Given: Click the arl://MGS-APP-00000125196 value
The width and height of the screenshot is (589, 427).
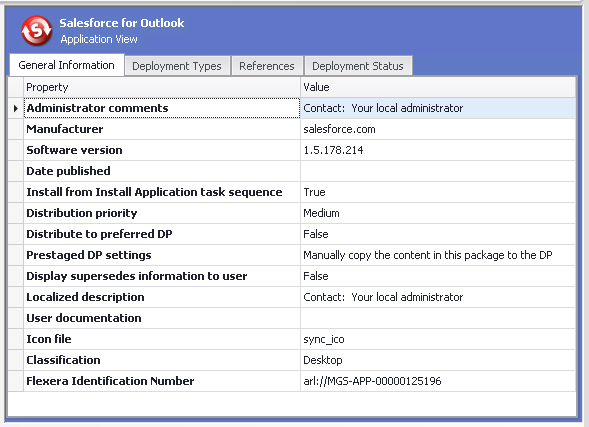Looking at the screenshot, I should pyautogui.click(x=438, y=382).
